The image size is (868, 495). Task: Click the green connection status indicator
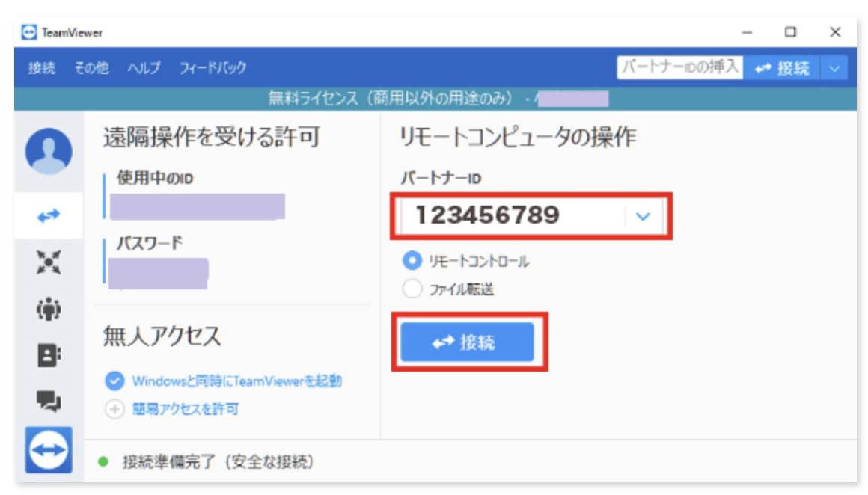103,461
